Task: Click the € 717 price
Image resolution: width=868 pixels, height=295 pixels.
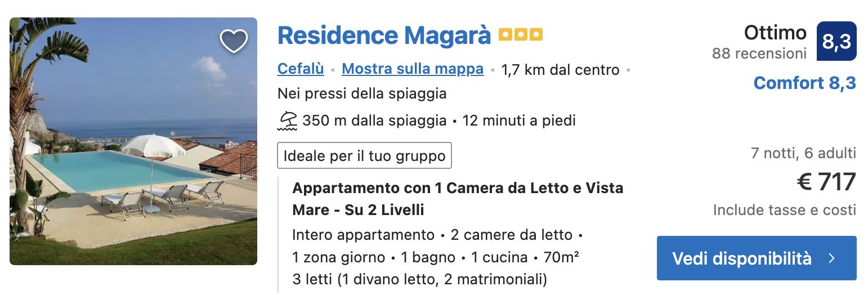Action: pos(826,182)
